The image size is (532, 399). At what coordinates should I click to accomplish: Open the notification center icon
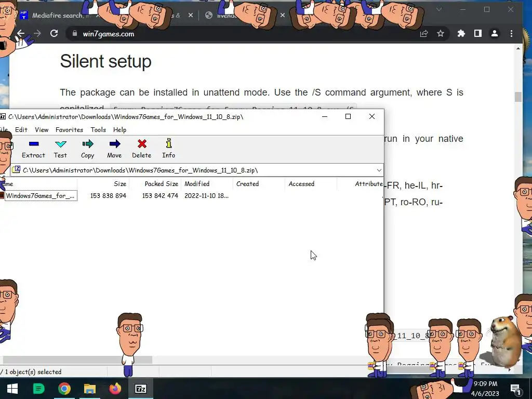point(515,389)
